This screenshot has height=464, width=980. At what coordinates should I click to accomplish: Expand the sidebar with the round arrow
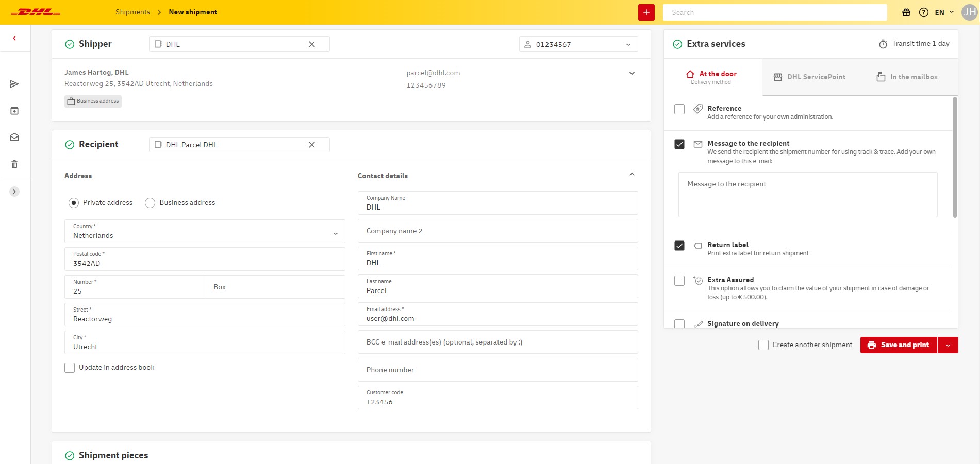coord(14,192)
